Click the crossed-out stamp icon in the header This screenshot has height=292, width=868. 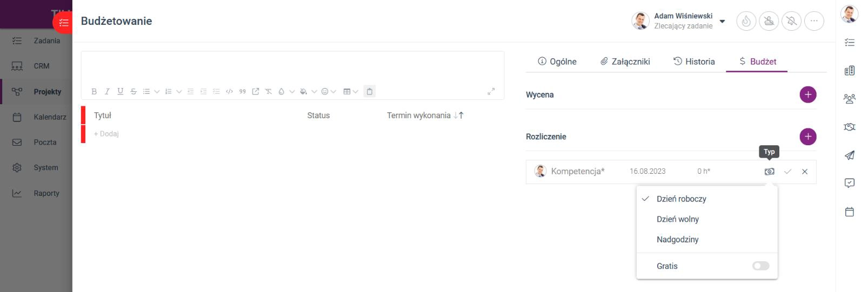pyautogui.click(x=769, y=21)
